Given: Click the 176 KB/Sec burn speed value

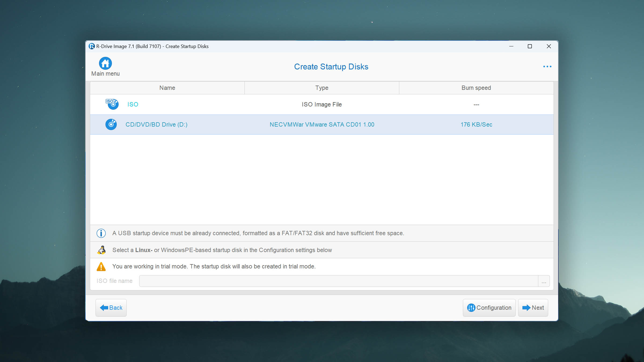Looking at the screenshot, I should tap(476, 124).
